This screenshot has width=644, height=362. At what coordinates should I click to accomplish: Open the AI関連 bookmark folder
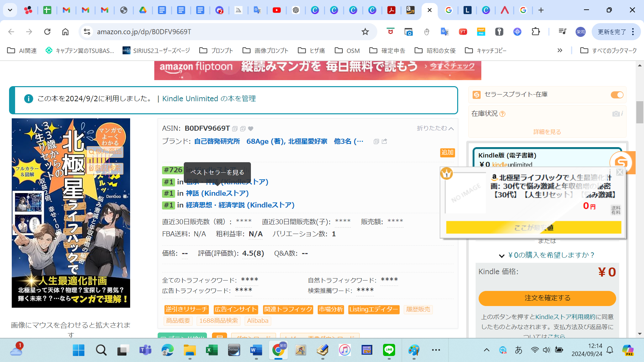click(x=22, y=51)
